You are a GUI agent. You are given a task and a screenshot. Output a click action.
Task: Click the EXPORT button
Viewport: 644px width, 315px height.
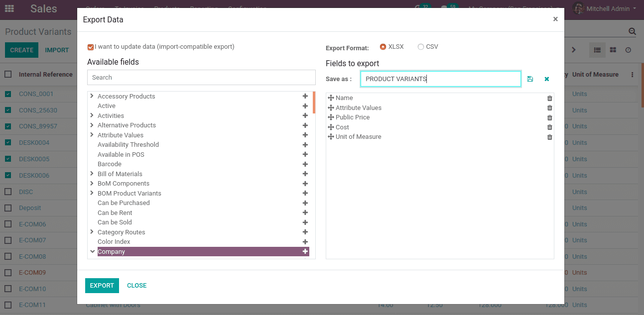click(x=102, y=286)
